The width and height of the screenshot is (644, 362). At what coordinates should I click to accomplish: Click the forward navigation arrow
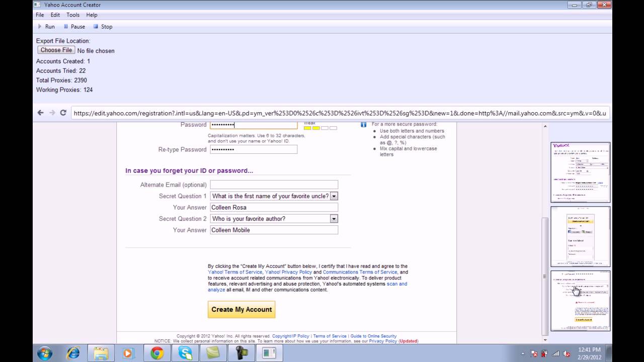click(52, 113)
